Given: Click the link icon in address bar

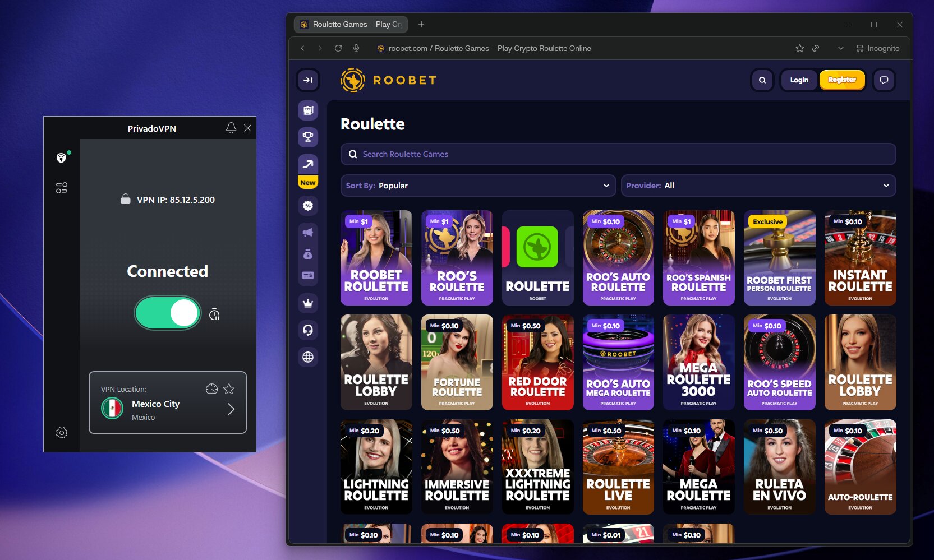Looking at the screenshot, I should (x=816, y=48).
